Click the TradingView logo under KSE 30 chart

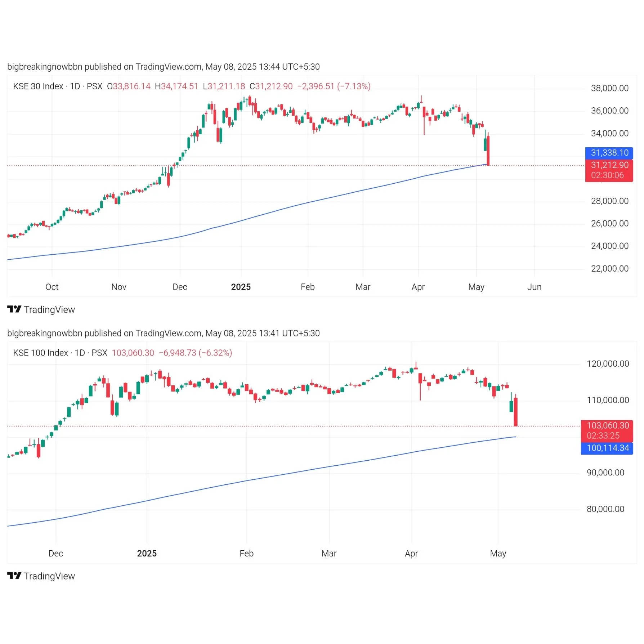(x=41, y=309)
